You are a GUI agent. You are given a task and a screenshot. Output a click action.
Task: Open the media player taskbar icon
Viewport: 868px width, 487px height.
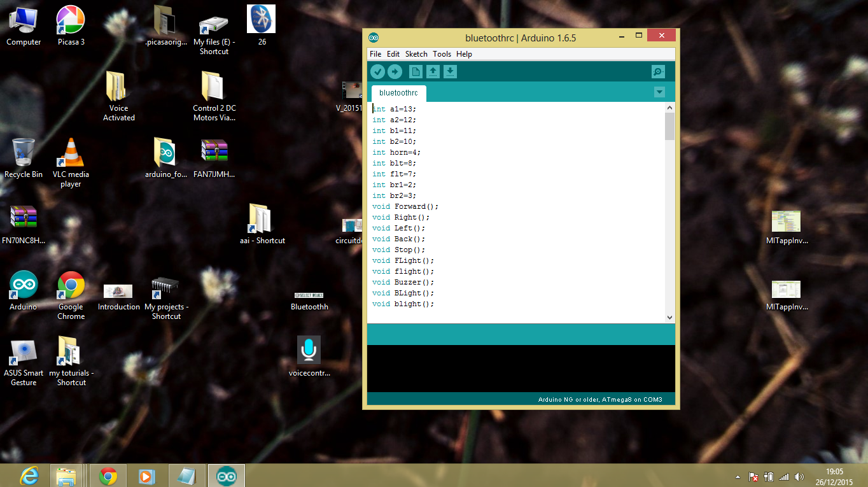tap(146, 476)
